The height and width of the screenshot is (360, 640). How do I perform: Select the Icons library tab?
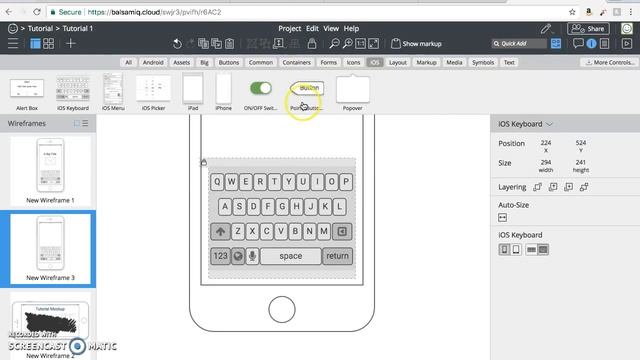[x=353, y=62]
